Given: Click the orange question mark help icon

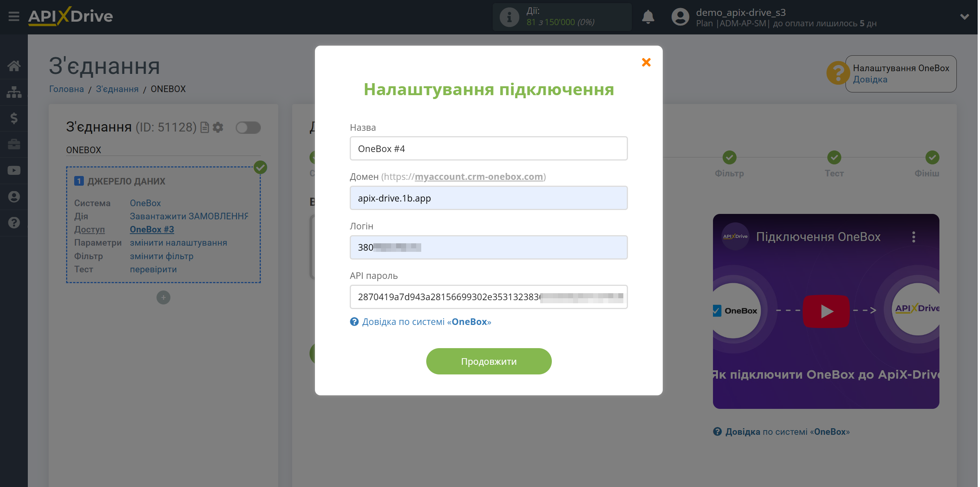Looking at the screenshot, I should (x=837, y=73).
